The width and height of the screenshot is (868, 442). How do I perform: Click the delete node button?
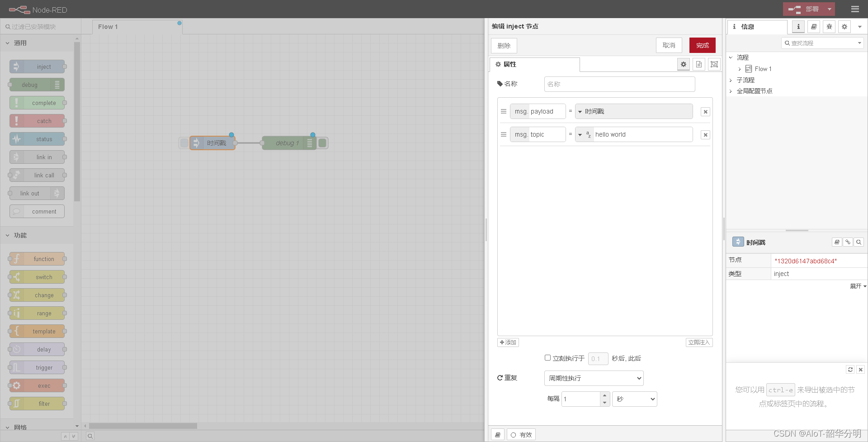pos(504,45)
